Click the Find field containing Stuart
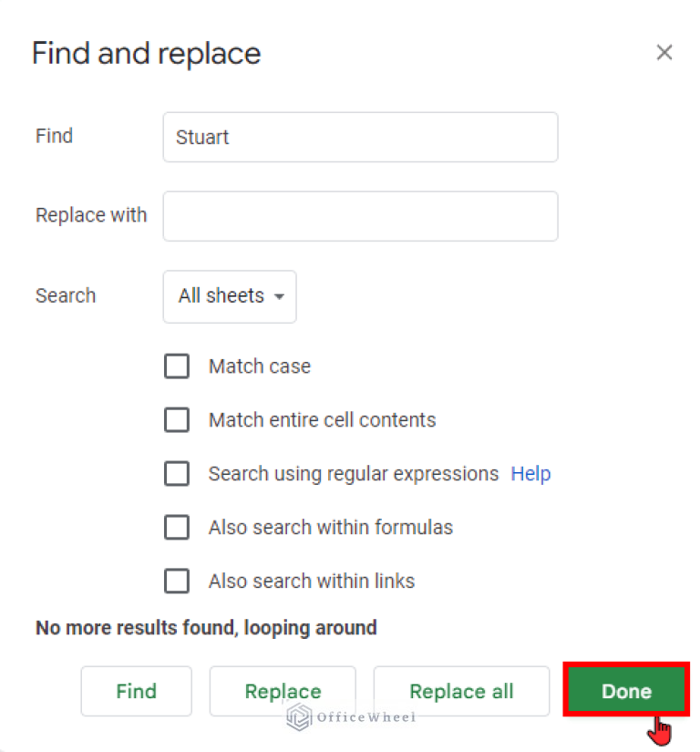Screen dimensions: 700x752 click(x=360, y=137)
